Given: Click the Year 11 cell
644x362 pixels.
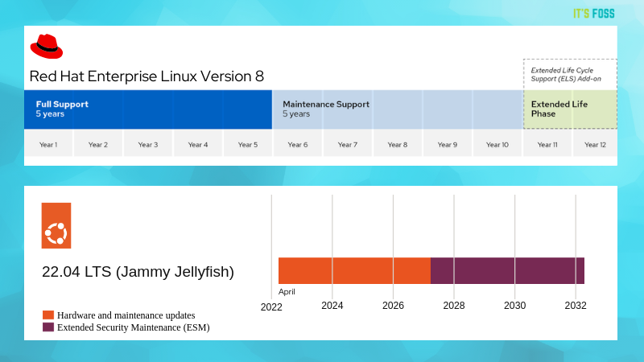Looking at the screenshot, I should click(x=547, y=143).
